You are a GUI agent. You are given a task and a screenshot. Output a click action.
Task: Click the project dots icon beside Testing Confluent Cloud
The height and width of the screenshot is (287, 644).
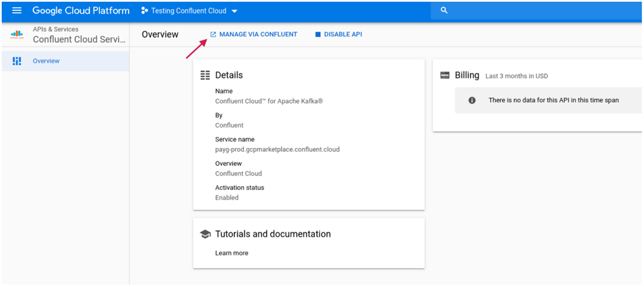tap(144, 11)
